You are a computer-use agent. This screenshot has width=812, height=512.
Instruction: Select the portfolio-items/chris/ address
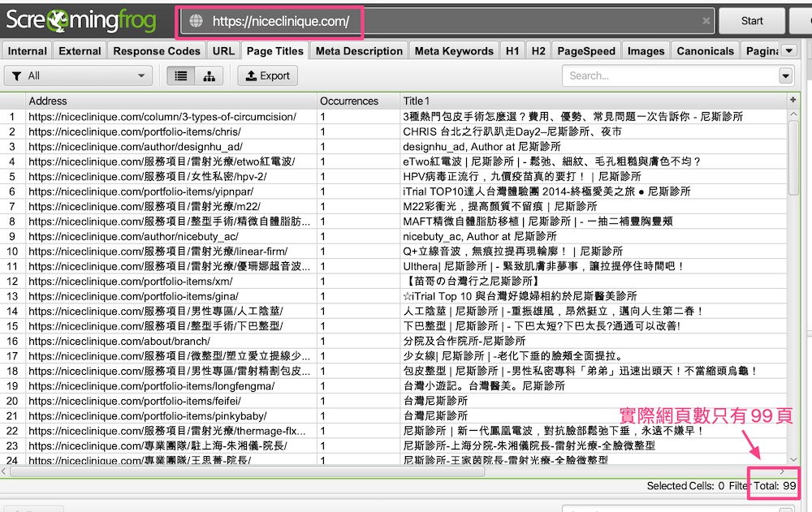[x=135, y=132]
